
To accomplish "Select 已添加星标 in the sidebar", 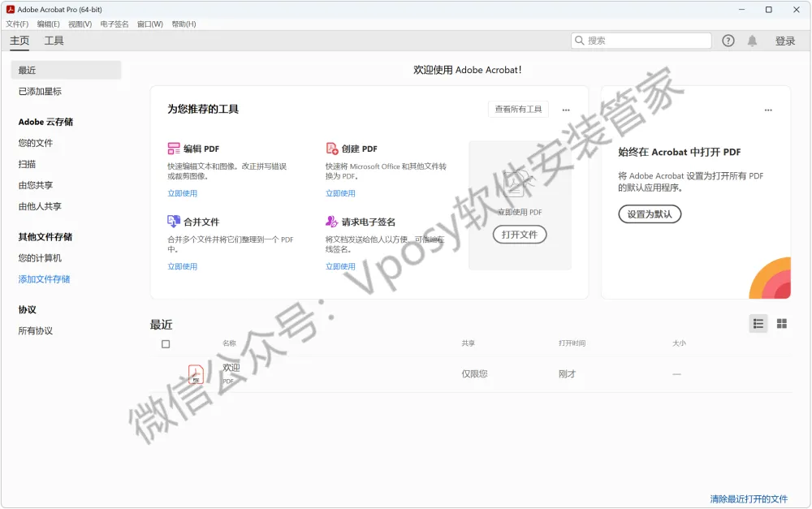I will 40,91.
